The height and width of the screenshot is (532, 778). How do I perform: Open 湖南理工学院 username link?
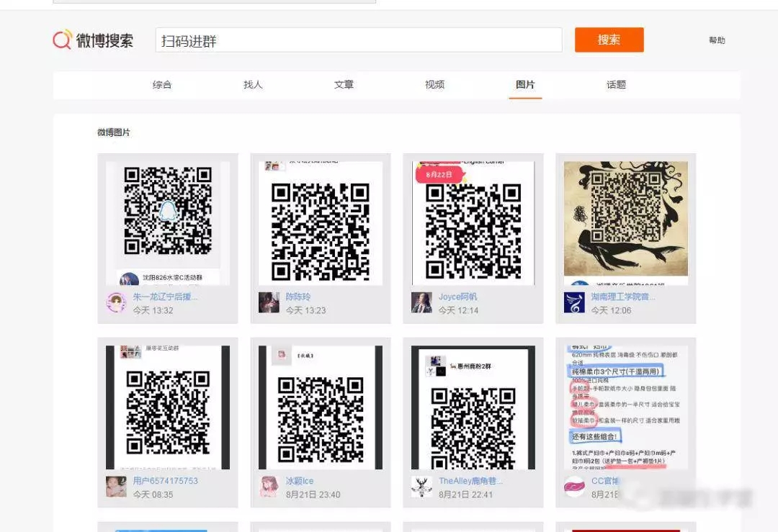pyautogui.click(x=622, y=297)
